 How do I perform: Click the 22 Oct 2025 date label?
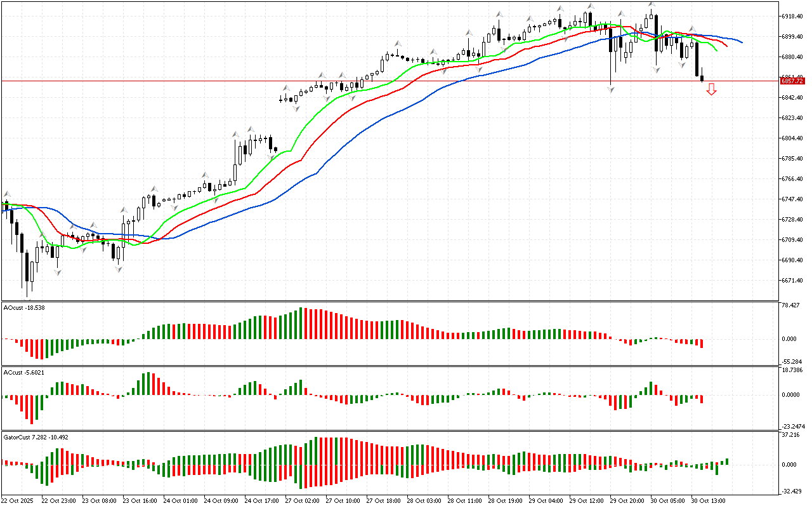click(17, 500)
